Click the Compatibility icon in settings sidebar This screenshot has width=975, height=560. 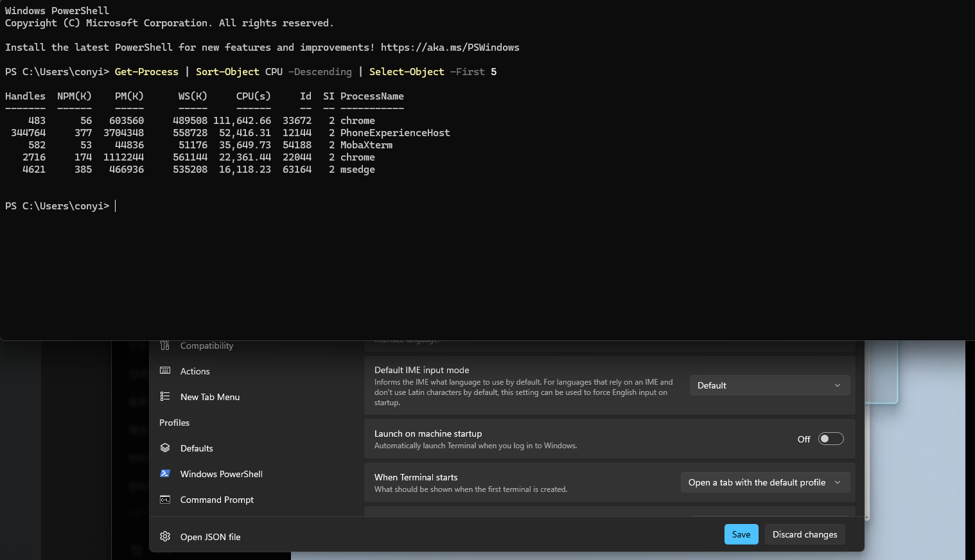pos(165,346)
